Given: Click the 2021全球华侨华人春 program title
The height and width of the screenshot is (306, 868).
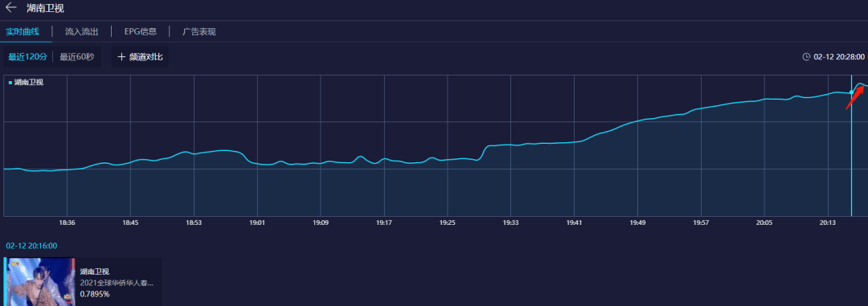Looking at the screenshot, I should [117, 283].
